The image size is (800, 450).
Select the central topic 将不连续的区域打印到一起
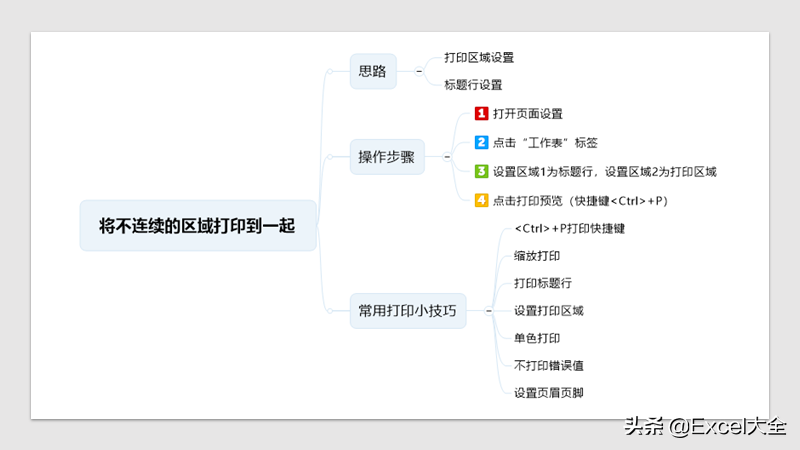tap(198, 226)
